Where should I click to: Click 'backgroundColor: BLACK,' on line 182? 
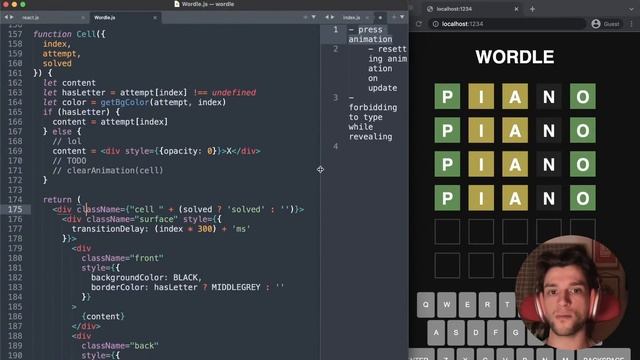(147, 278)
